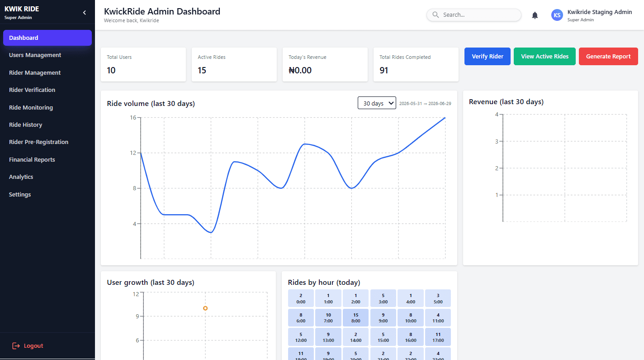
Task: Click the logout door arrow icon
Action: 16,346
